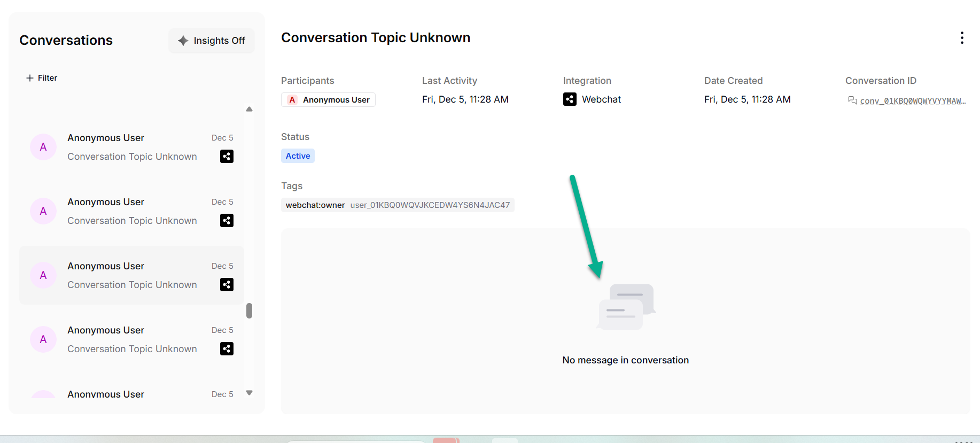Screen dimensions: 980x443
Task: Click the highlighted conversation's Webchat icon
Action: [x=227, y=285]
